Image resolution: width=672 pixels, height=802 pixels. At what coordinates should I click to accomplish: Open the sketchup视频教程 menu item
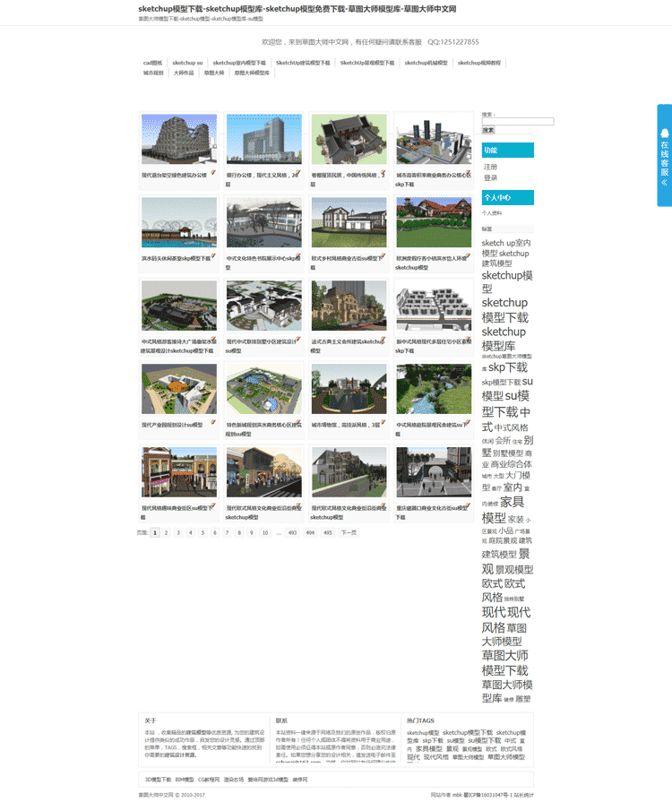(479, 63)
